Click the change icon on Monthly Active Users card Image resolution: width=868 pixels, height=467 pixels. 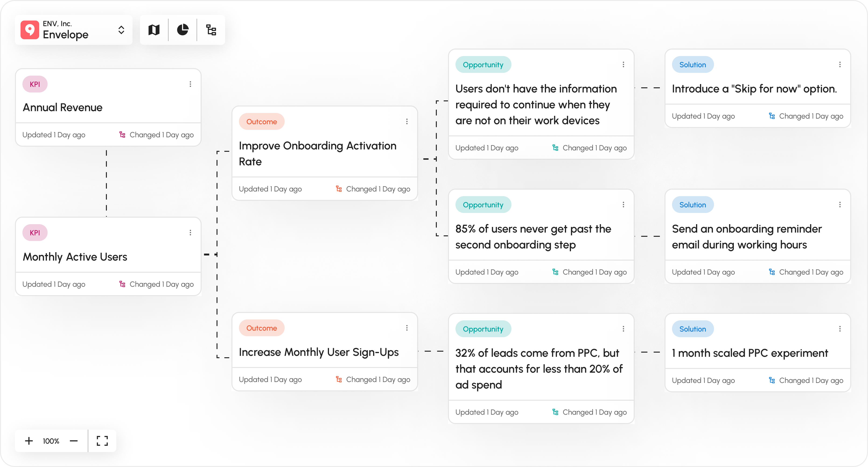[122, 284]
